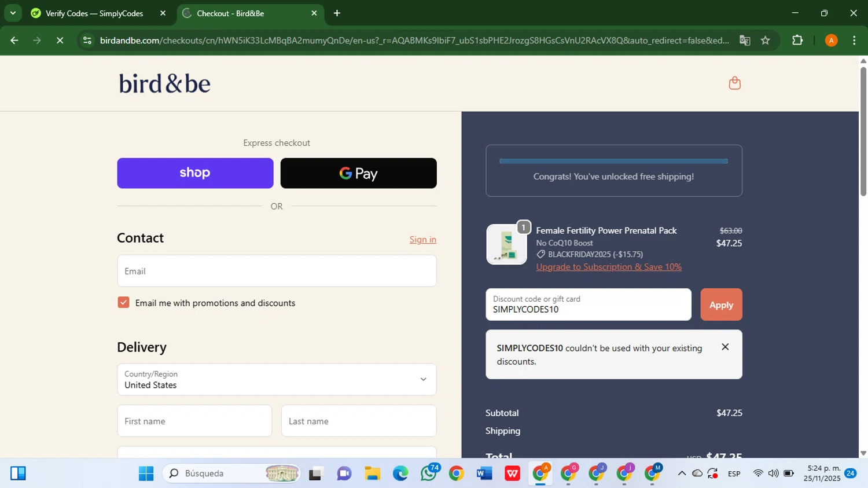The width and height of the screenshot is (868, 488).
Task: Translate this page icon
Action: tap(745, 41)
